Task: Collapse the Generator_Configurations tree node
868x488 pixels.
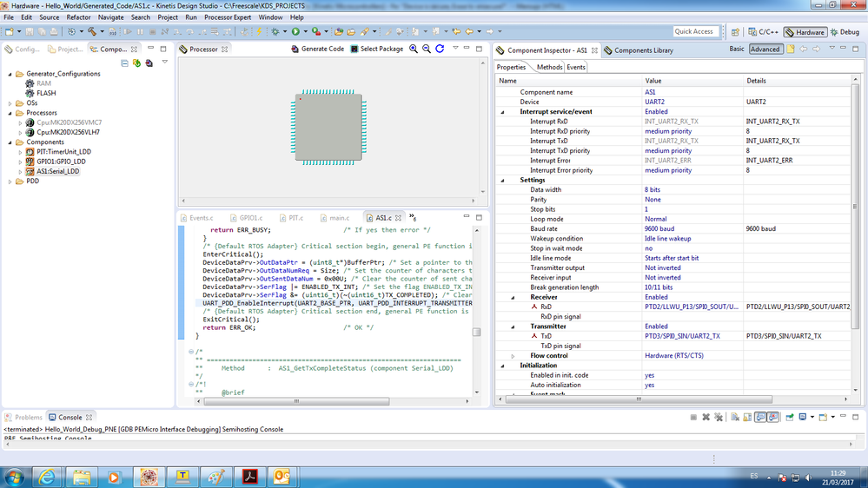Action: point(10,74)
